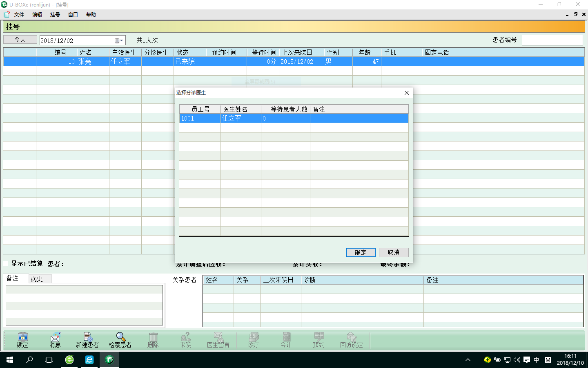Open the 编辑 menu
The image size is (588, 368).
coord(37,14)
